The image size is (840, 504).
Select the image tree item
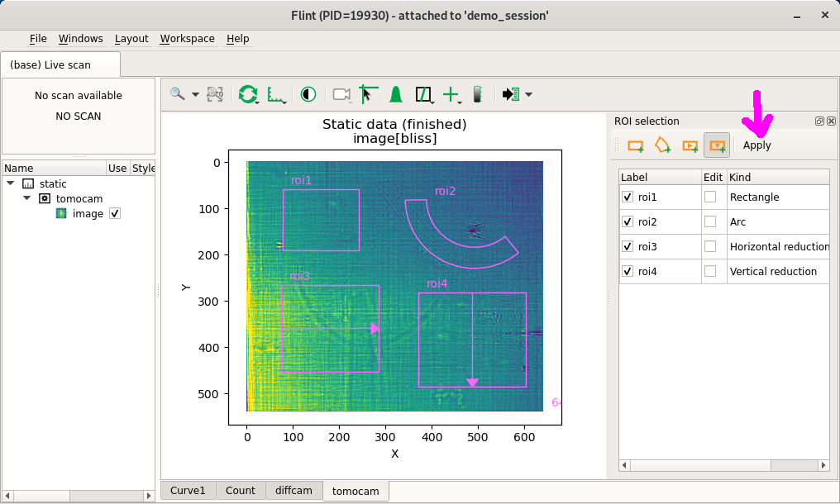tap(88, 214)
